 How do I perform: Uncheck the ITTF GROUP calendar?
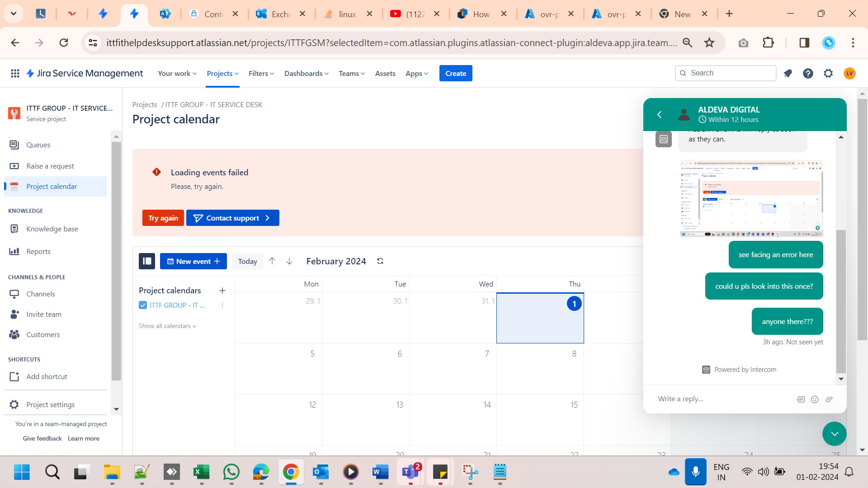143,305
